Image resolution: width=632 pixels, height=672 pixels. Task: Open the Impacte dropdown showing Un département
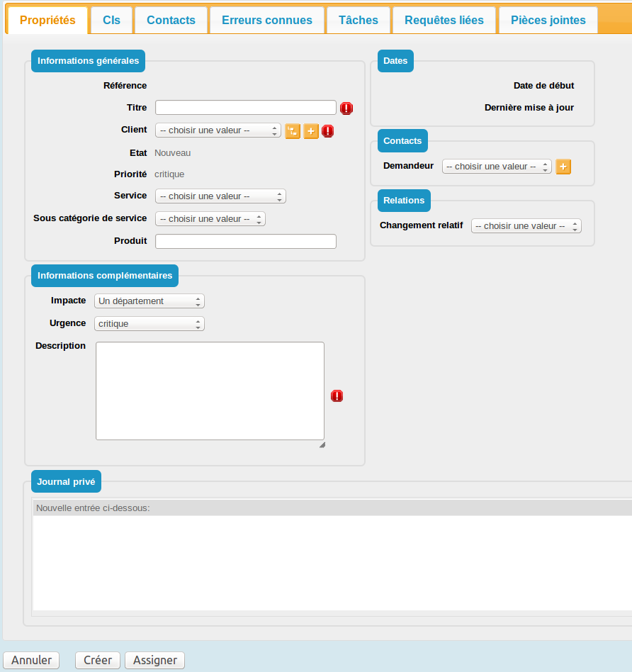click(149, 301)
